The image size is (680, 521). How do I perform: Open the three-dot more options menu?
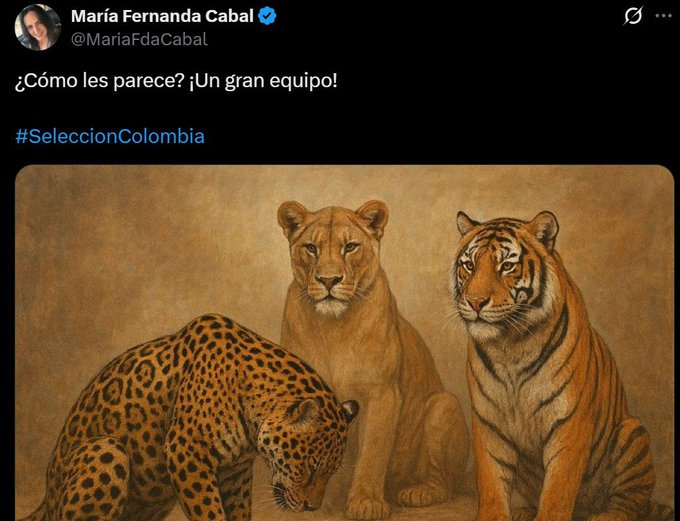click(664, 16)
